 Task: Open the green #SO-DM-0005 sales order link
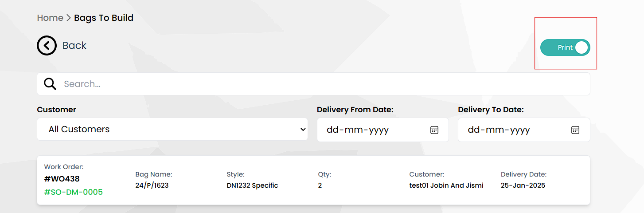tap(74, 192)
